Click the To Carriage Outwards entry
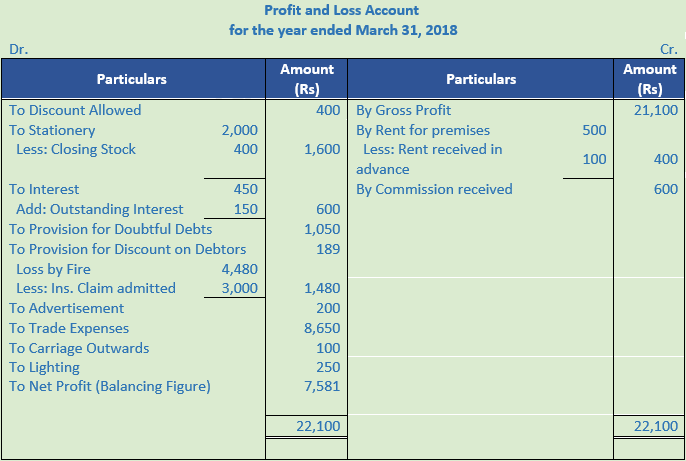Viewport: 686px width, 461px height. coord(79,348)
